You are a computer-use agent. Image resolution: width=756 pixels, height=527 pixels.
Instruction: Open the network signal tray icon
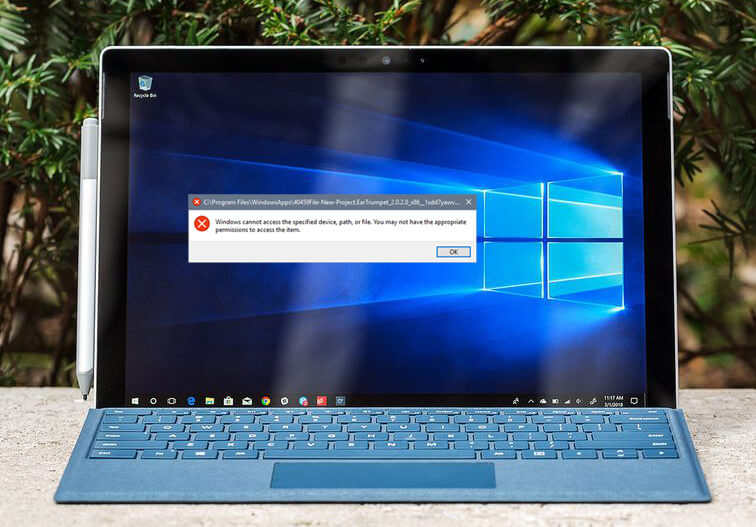(567, 401)
